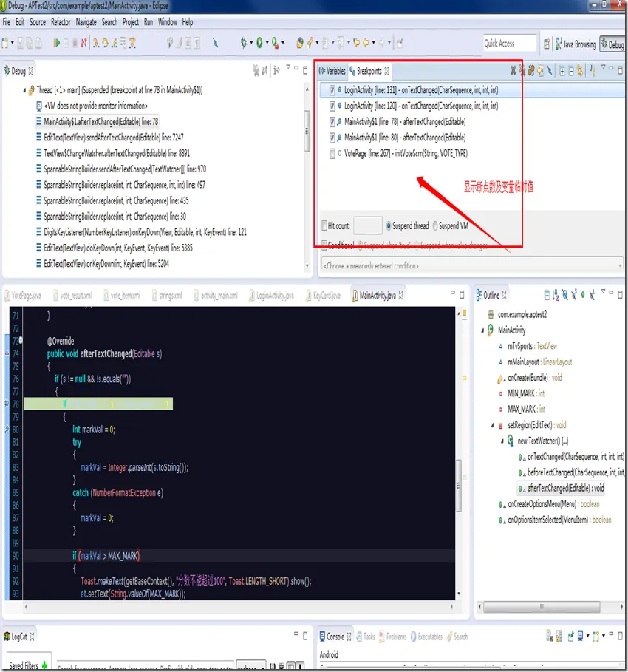Open the Java Browsing perspective
Image resolution: width=628 pixels, height=672 pixels.
click(x=574, y=44)
